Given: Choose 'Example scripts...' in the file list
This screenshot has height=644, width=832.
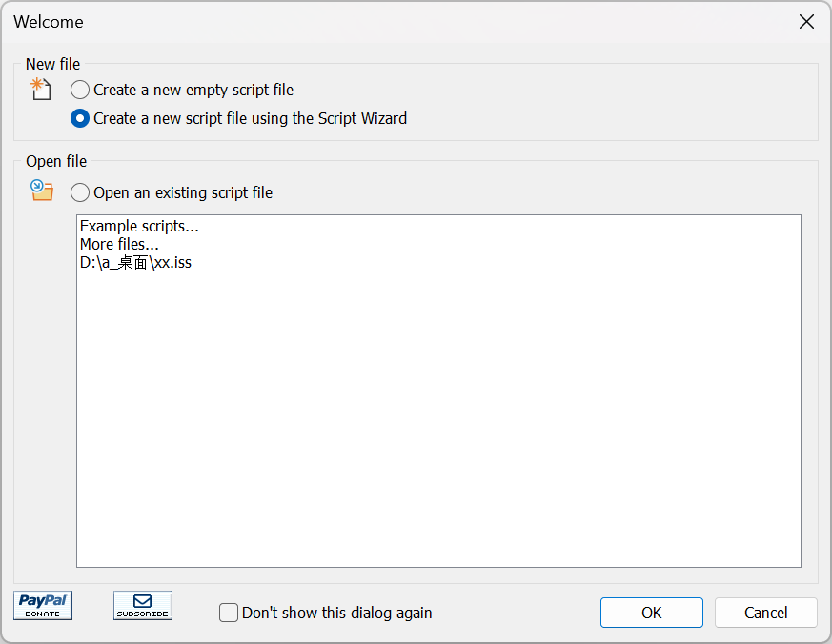Looking at the screenshot, I should [139, 226].
